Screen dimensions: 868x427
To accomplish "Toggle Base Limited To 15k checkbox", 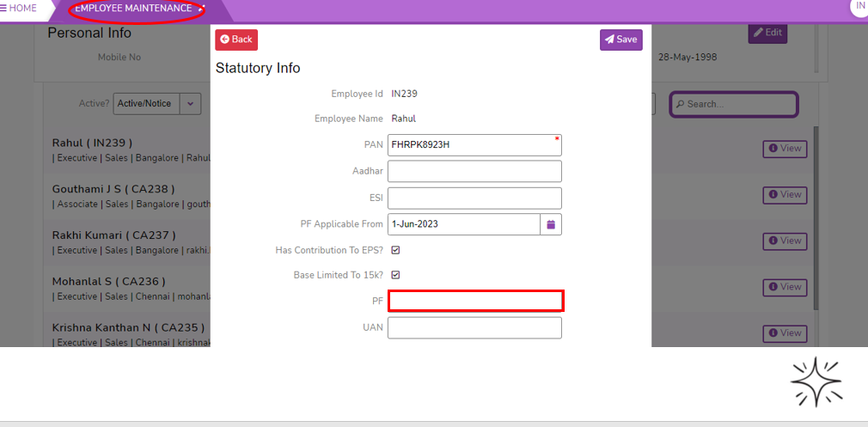I will (396, 276).
